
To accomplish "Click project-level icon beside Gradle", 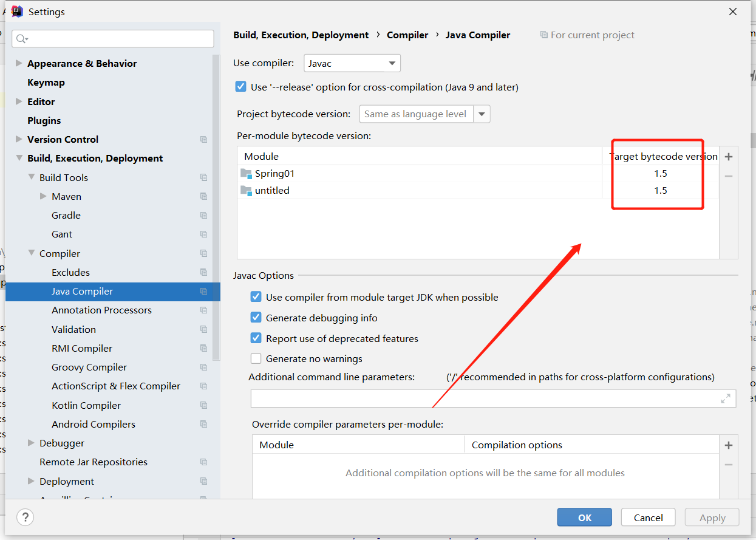I will point(204,216).
